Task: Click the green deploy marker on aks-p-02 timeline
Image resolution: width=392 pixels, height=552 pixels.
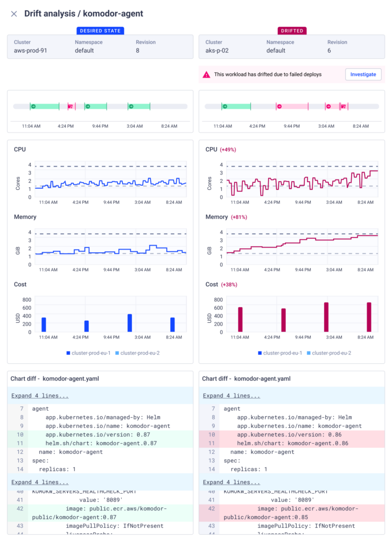Action: tap(225, 106)
